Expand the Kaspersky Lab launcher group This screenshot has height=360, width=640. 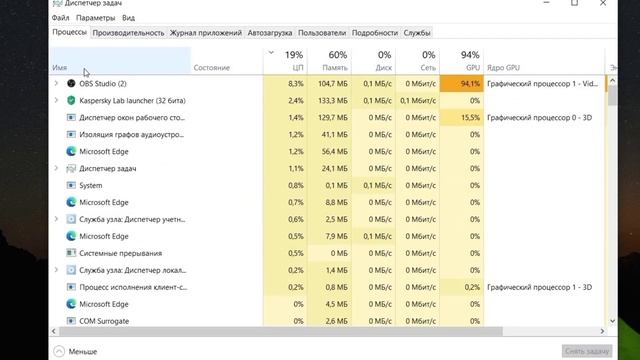pyautogui.click(x=56, y=100)
